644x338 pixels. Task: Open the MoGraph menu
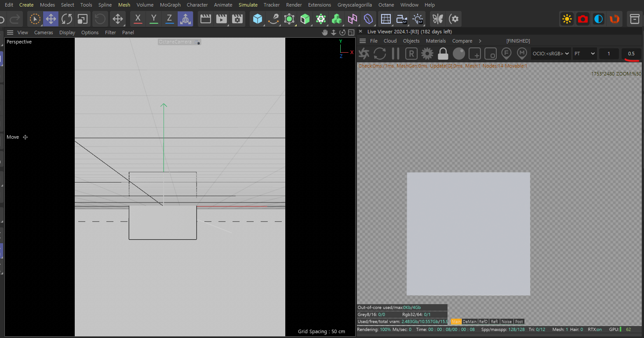tap(170, 5)
